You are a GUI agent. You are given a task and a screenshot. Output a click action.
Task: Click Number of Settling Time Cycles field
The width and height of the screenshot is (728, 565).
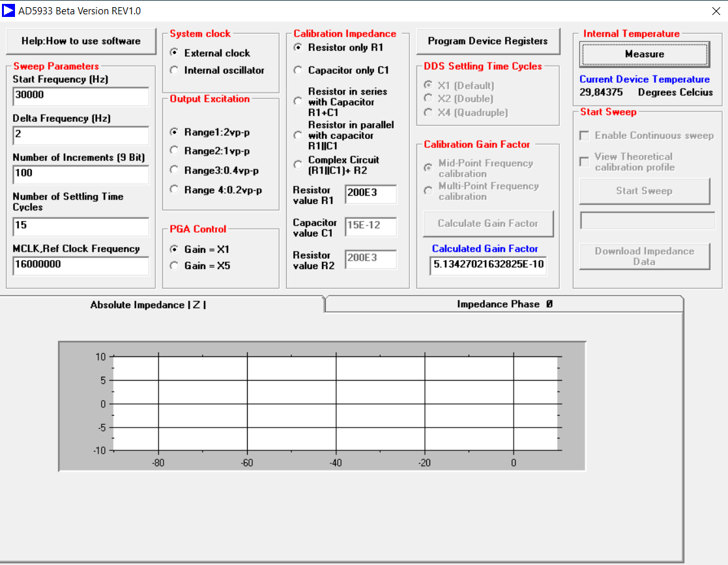81,226
